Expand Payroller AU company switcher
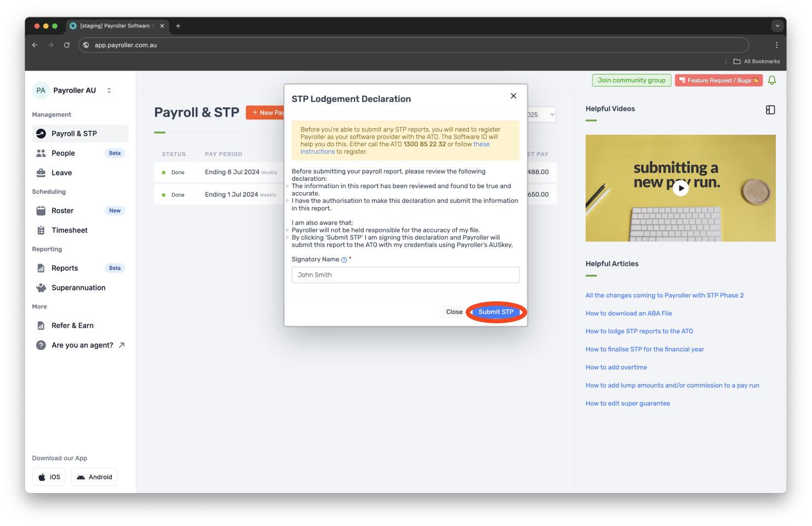812x526 pixels. click(x=109, y=90)
